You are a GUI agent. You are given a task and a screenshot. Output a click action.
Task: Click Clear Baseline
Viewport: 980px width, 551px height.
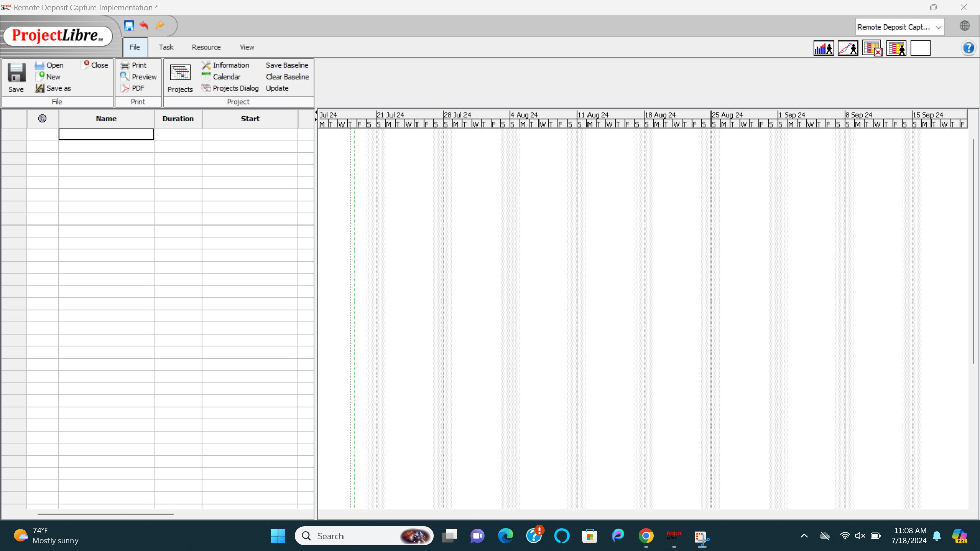[287, 76]
